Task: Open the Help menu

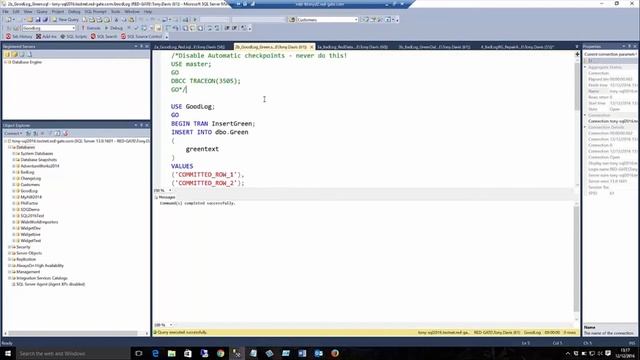Action: (x=148, y=11)
